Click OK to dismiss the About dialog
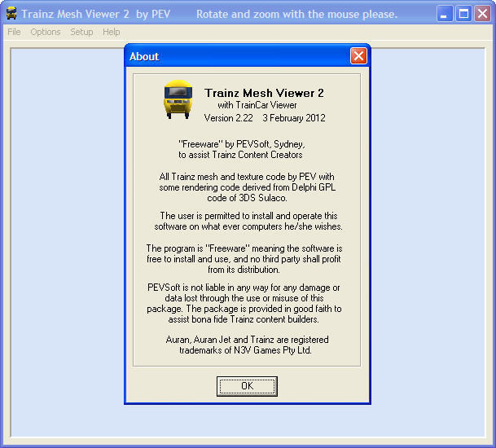This screenshot has width=496, height=448. pyautogui.click(x=247, y=386)
